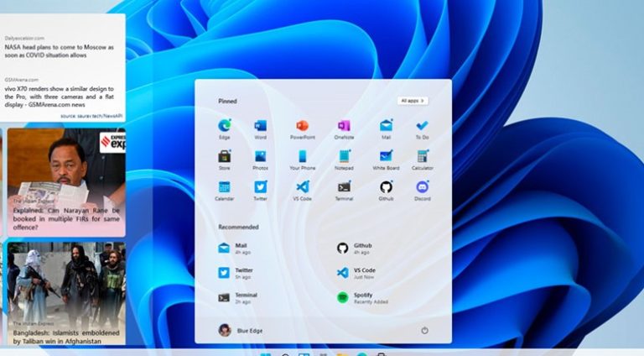This screenshot has width=644, height=356.
Task: Launch Notepad from the Pinned apps
Action: click(x=344, y=160)
